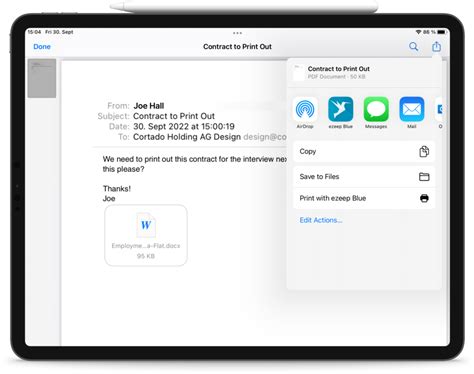Tap the subject line Contract to Print Out
The image size is (474, 374).
(x=174, y=116)
